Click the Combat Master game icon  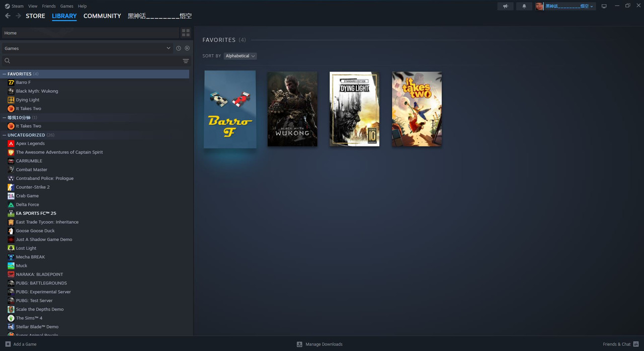coord(11,170)
